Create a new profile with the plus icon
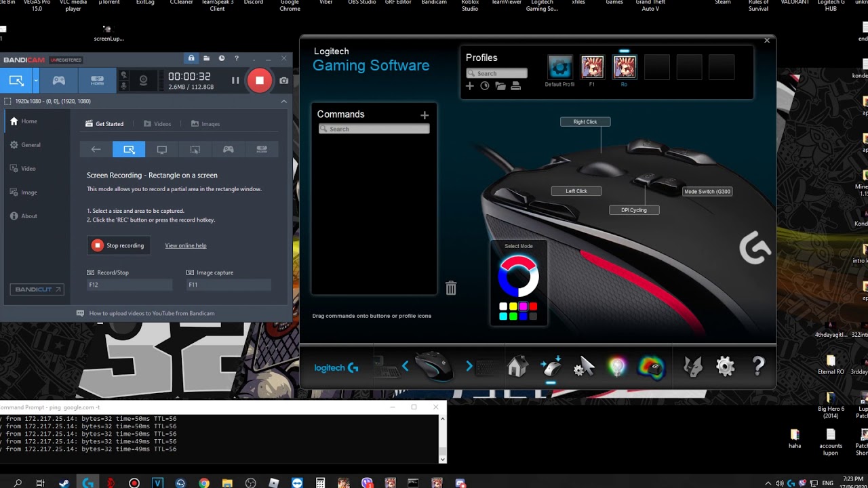The image size is (868, 488). [x=469, y=86]
